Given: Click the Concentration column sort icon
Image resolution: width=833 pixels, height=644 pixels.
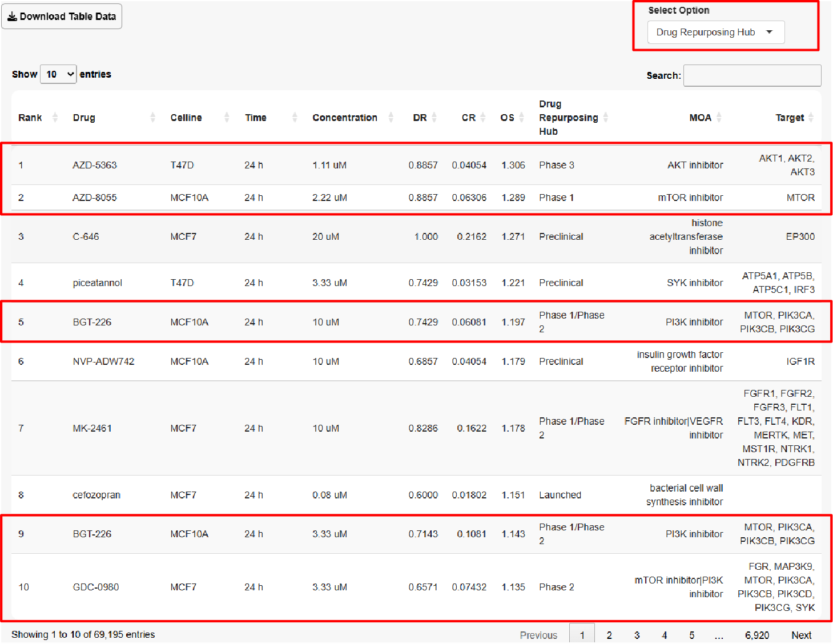Looking at the screenshot, I should (x=391, y=118).
